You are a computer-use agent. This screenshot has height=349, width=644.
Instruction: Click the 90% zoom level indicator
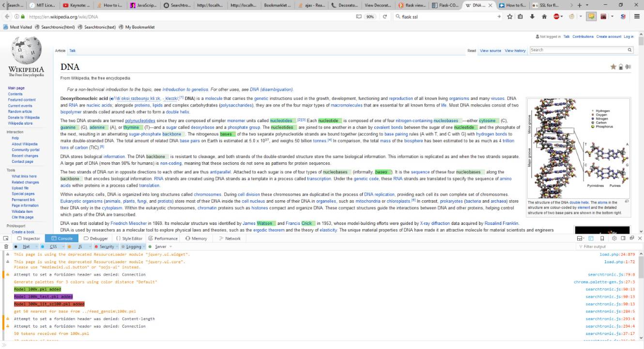click(370, 16)
